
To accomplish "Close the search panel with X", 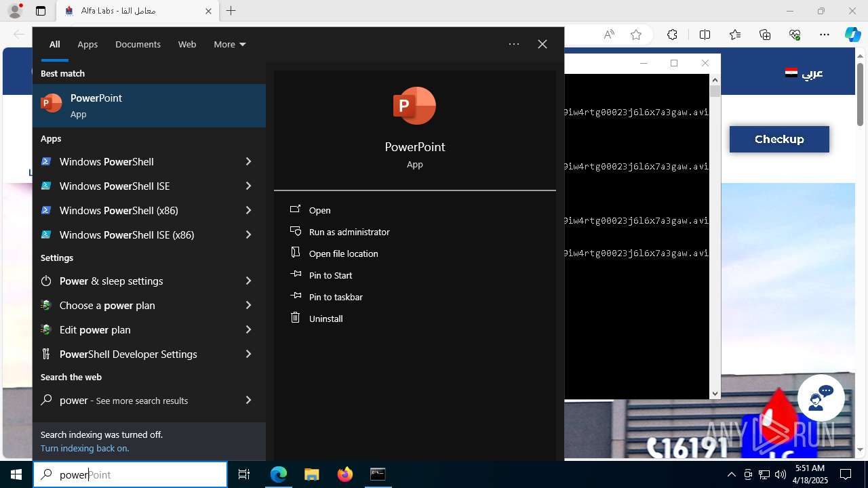I will click(542, 44).
